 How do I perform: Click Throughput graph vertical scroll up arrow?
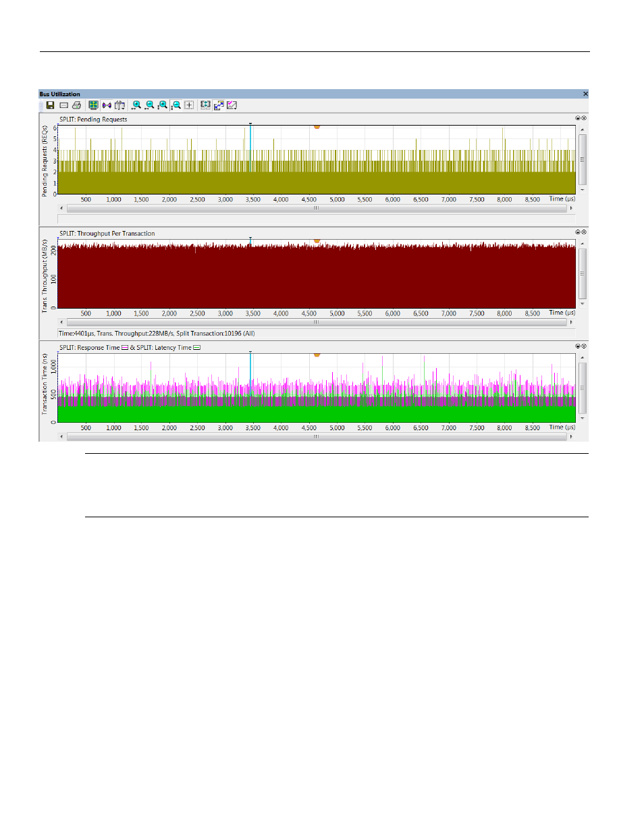point(583,244)
